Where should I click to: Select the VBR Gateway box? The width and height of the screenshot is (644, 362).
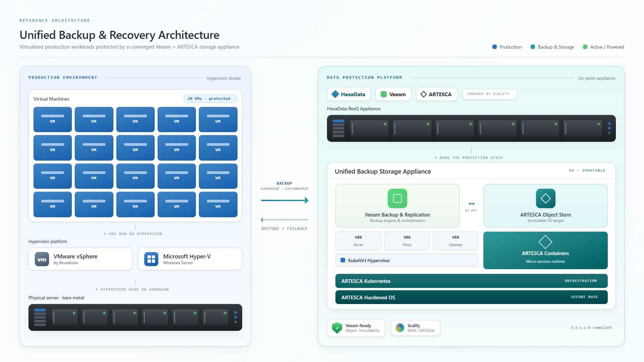tap(455, 241)
